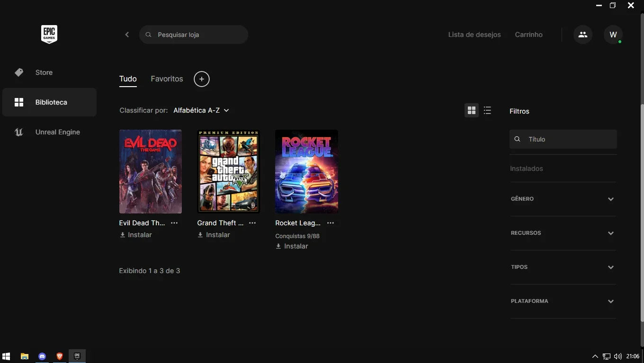Click the Título filter field

[563, 139]
